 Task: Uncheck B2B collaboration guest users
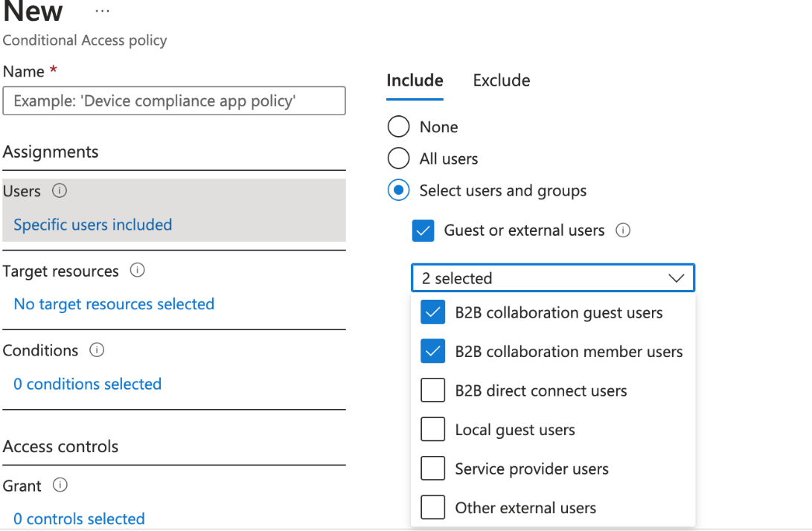(433, 312)
